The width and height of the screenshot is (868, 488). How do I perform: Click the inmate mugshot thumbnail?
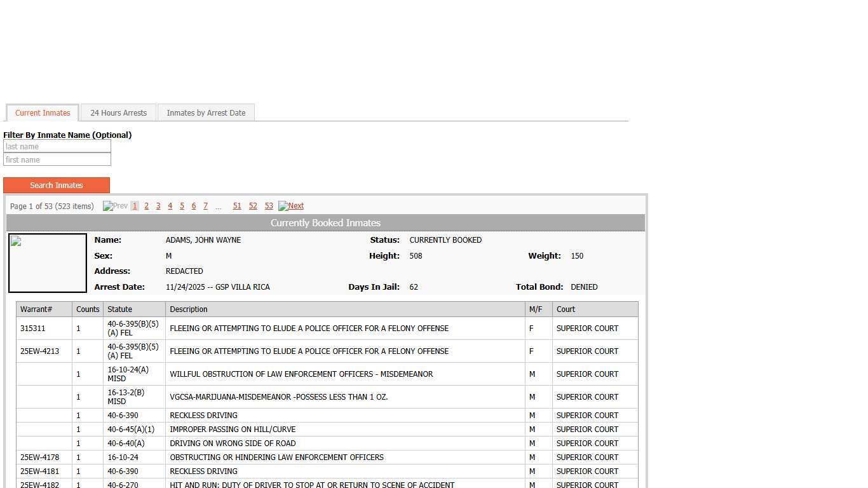point(48,263)
